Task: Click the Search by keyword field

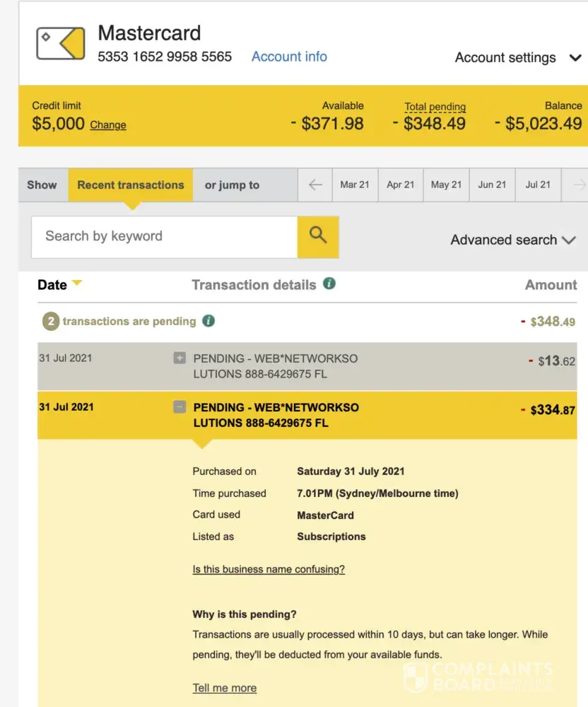Action: [164, 236]
